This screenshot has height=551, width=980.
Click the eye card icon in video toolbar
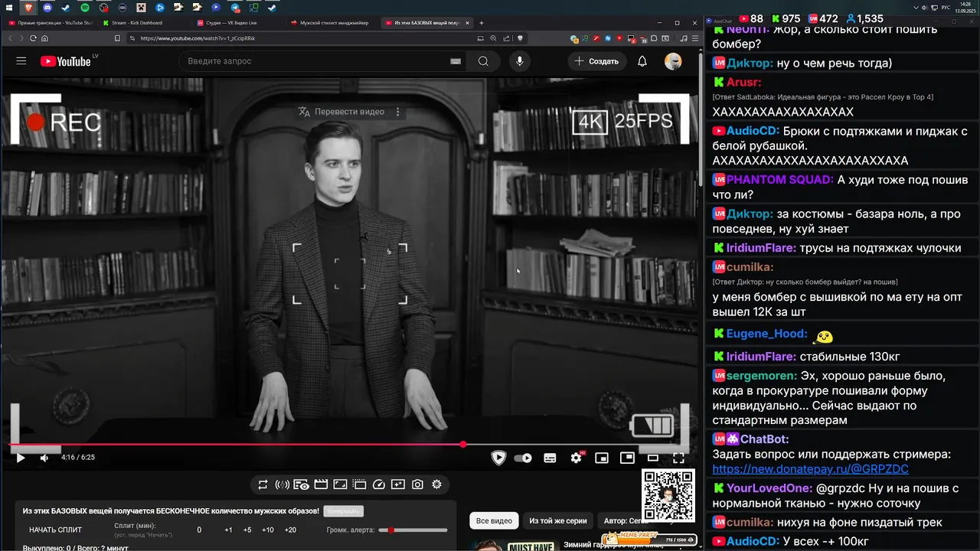click(x=302, y=484)
